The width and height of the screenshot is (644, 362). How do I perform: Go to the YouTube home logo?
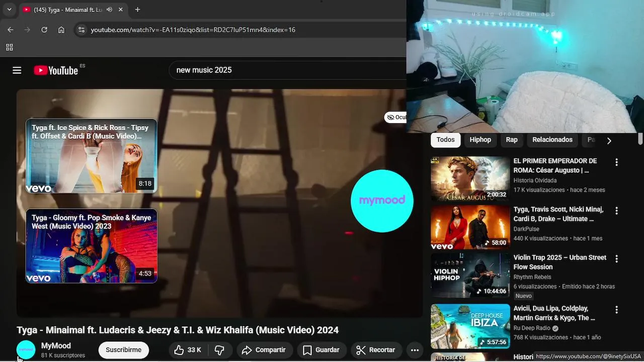click(56, 70)
